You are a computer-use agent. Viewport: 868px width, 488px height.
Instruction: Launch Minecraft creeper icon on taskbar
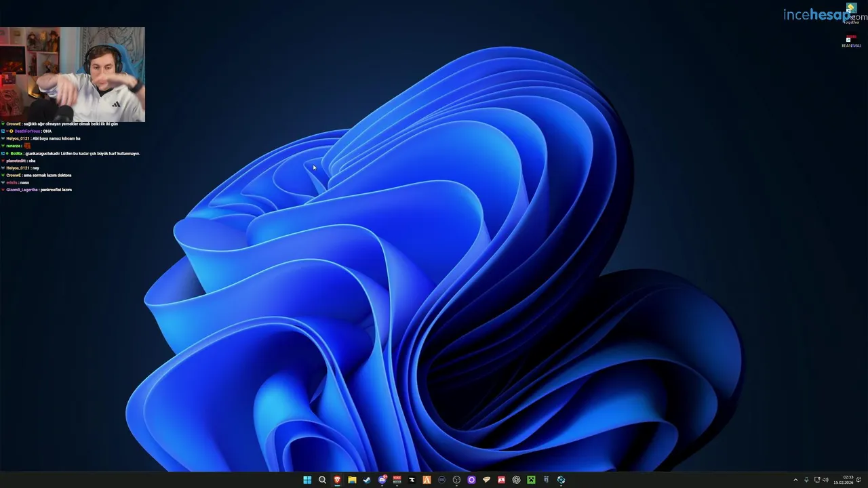pyautogui.click(x=531, y=480)
